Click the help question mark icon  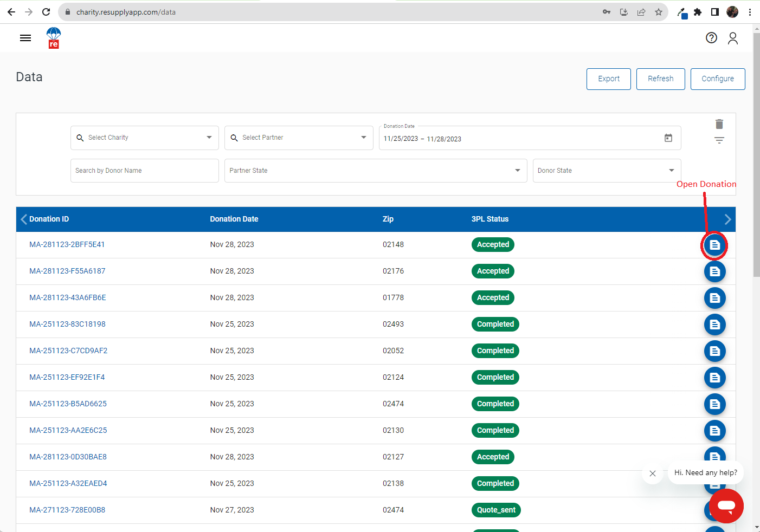tap(711, 38)
